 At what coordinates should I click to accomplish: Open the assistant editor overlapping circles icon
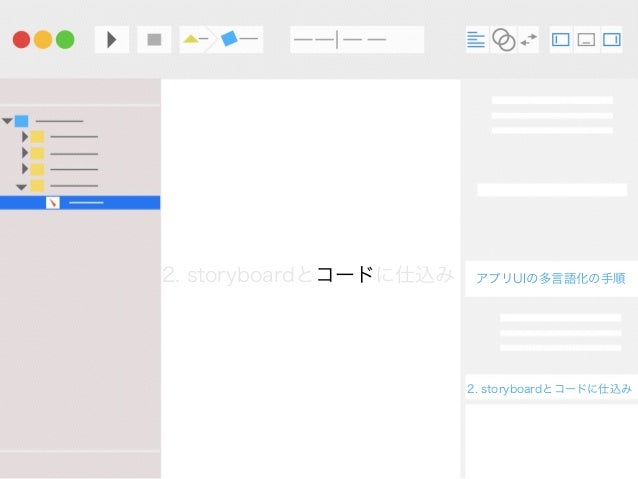504,39
